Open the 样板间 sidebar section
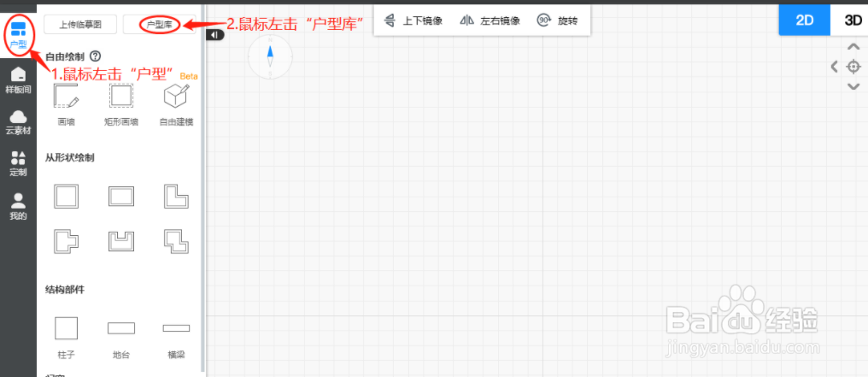 [x=18, y=80]
